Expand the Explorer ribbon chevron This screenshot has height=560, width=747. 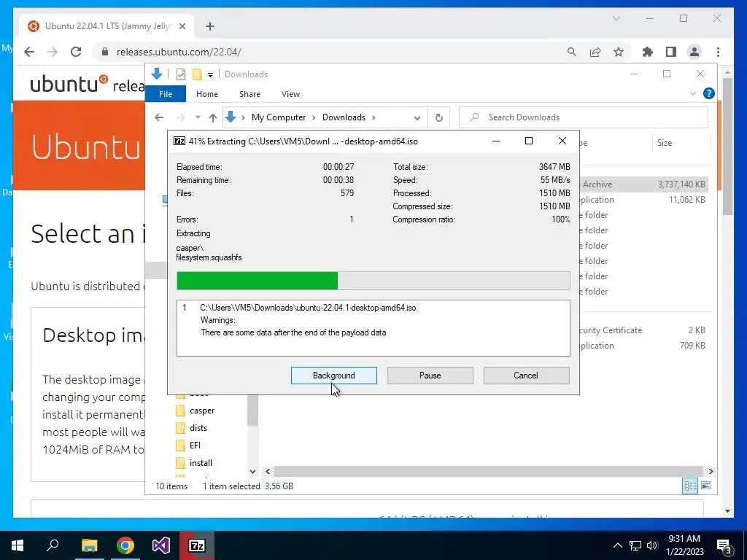[693, 94]
